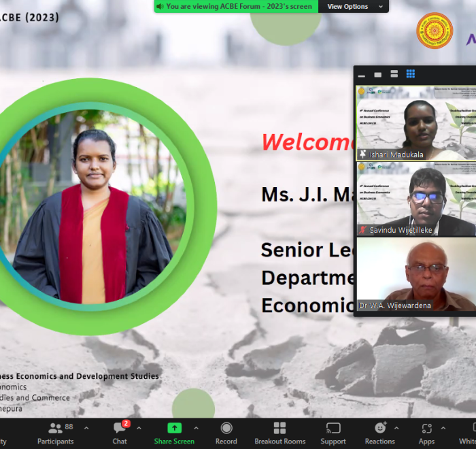Viewport: 476px width, 449px height.
Task: Expand the Share Screen options caret
Action: tap(196, 428)
